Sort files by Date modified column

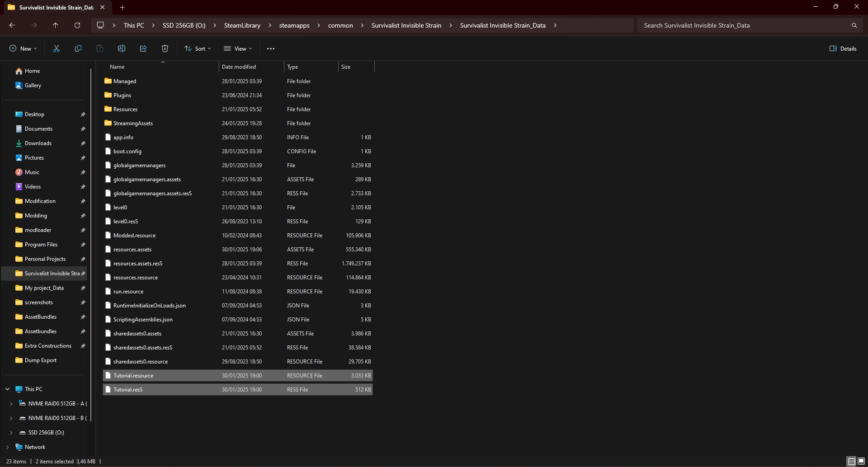(251, 67)
